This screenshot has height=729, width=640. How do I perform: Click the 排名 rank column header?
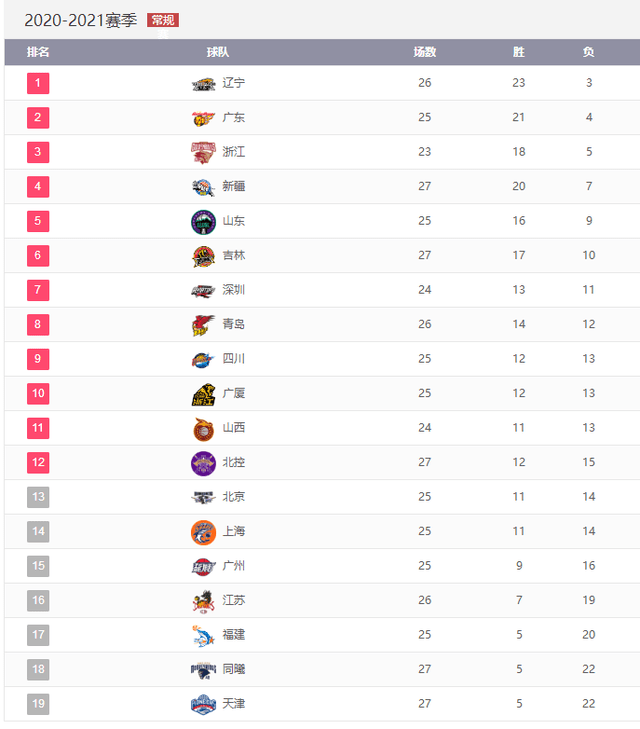38,52
